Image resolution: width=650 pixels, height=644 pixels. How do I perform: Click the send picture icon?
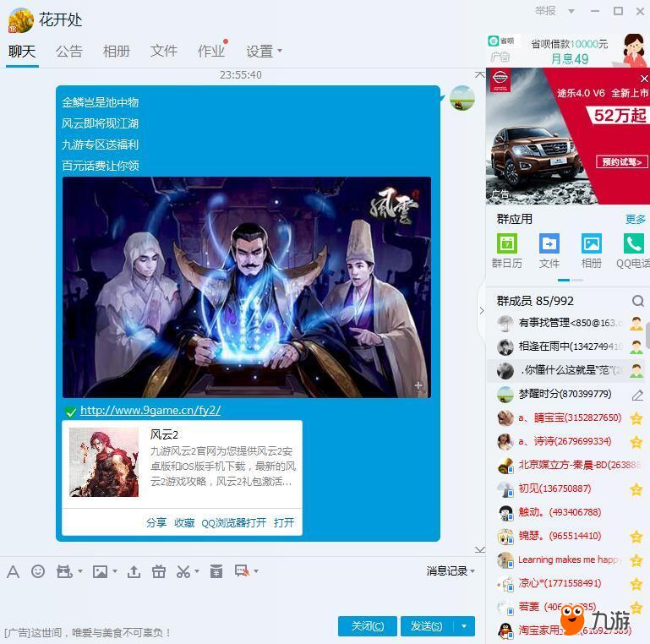coord(100,571)
